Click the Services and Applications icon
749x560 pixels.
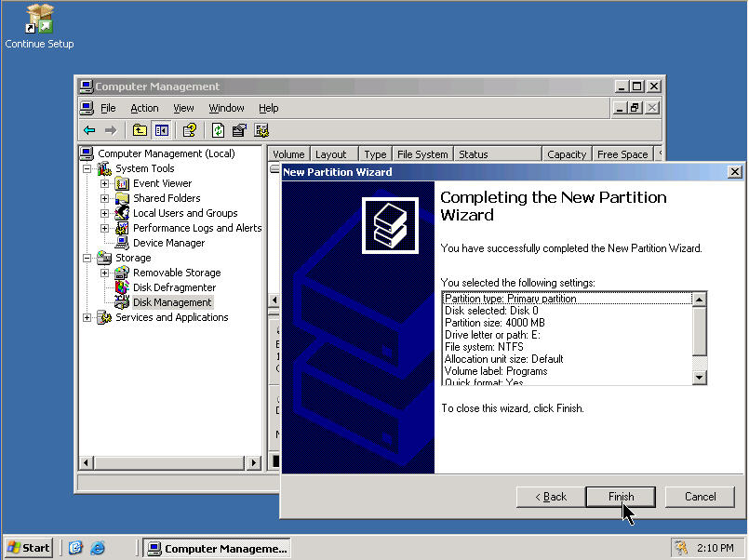pos(104,317)
